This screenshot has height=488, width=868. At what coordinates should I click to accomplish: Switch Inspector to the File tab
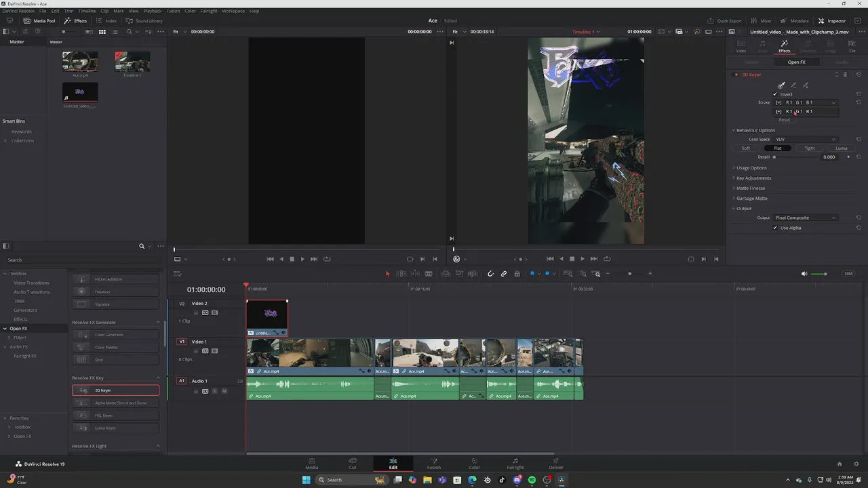coord(852,46)
